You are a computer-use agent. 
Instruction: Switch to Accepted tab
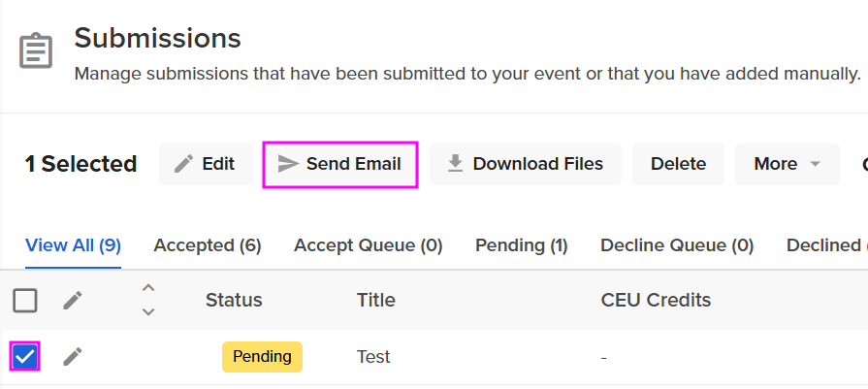pos(208,245)
